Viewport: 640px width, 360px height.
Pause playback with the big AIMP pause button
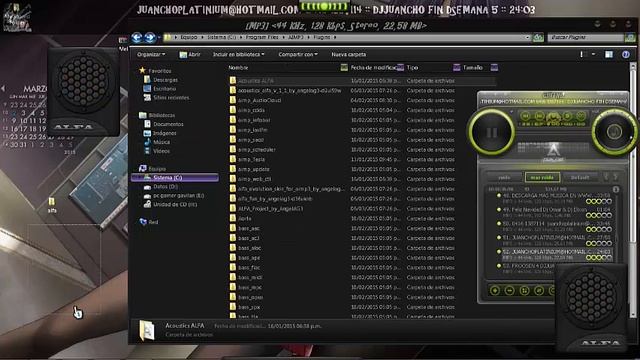point(491,132)
